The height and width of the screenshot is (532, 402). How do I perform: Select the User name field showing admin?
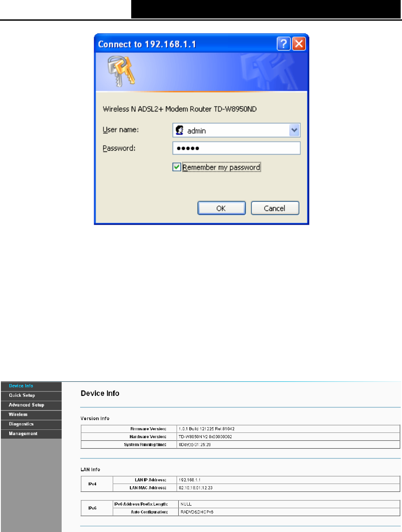click(x=236, y=130)
